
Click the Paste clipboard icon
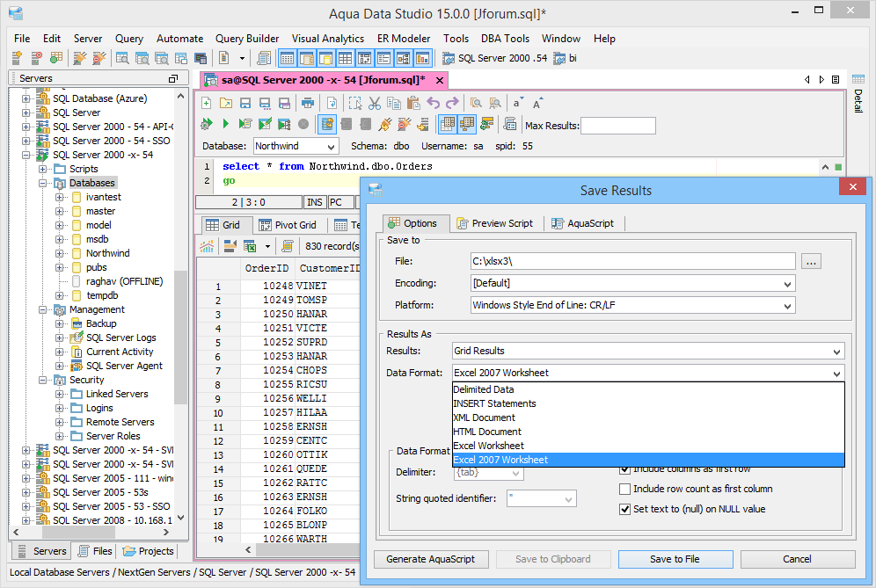(413, 104)
